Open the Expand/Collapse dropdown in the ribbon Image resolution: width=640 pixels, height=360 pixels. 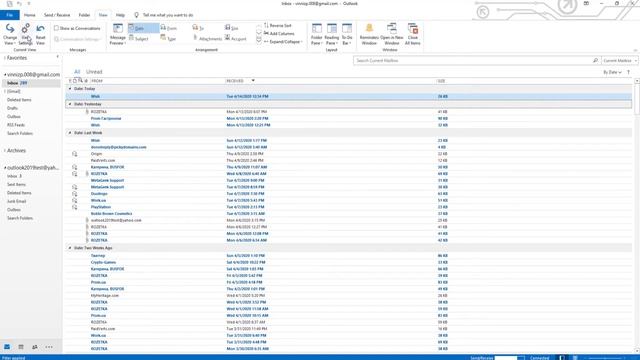(282, 42)
